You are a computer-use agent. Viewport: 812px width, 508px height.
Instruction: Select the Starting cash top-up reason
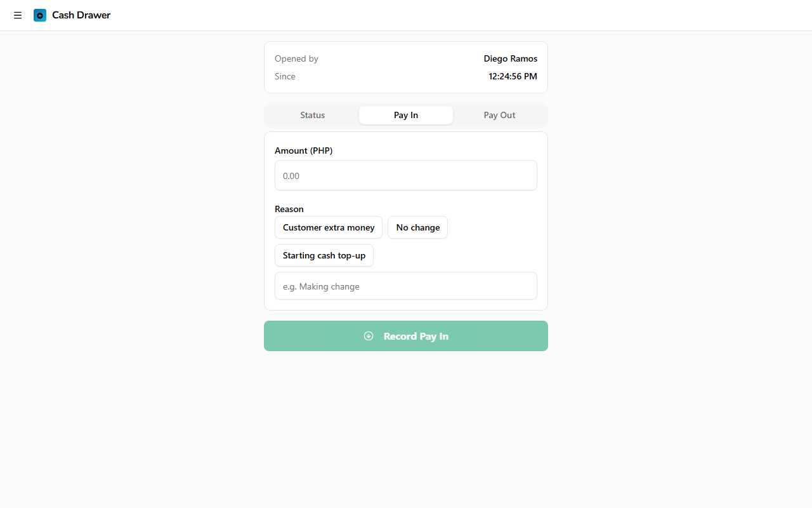tap(324, 255)
